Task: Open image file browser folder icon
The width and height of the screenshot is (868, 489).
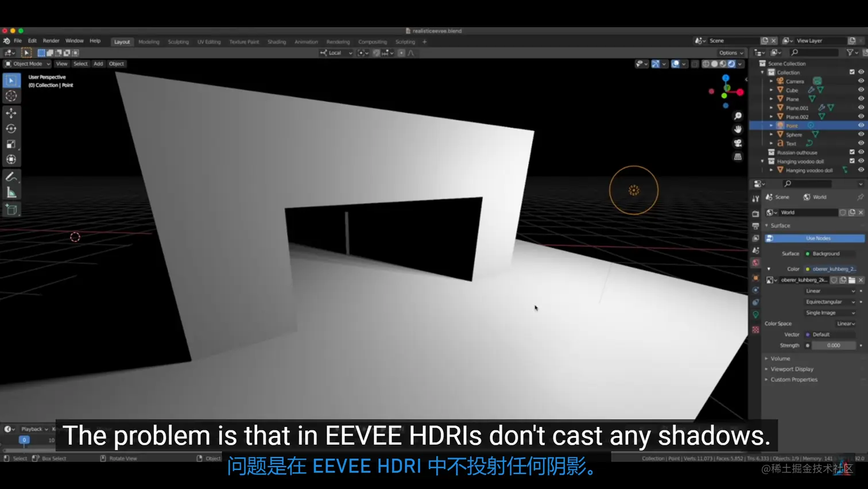Action: [x=852, y=280]
